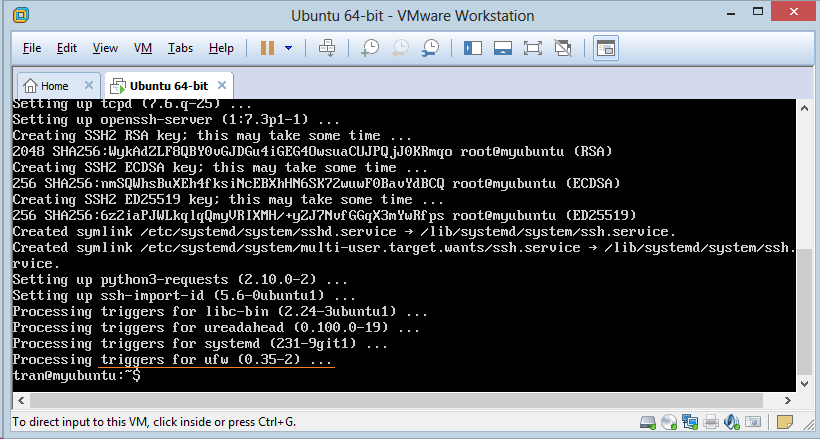
Task: Click the vertical scrollbar up arrow
Action: pyautogui.click(x=804, y=108)
